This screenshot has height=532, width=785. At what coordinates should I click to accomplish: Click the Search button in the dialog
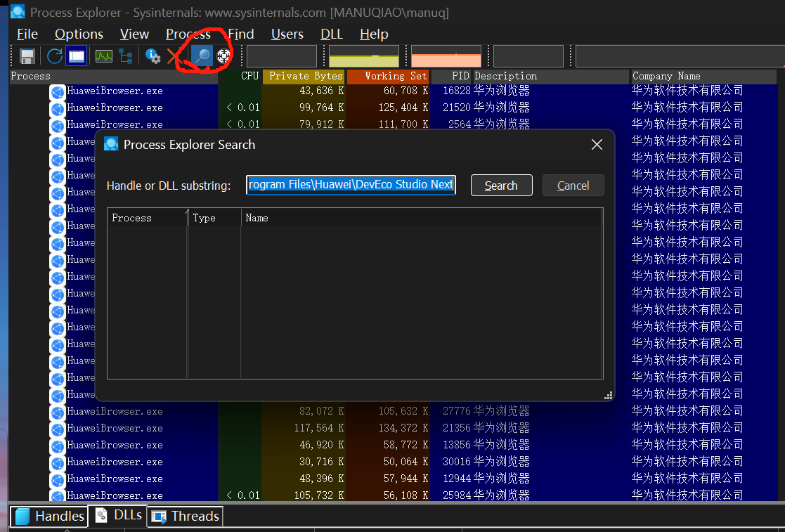coord(501,185)
